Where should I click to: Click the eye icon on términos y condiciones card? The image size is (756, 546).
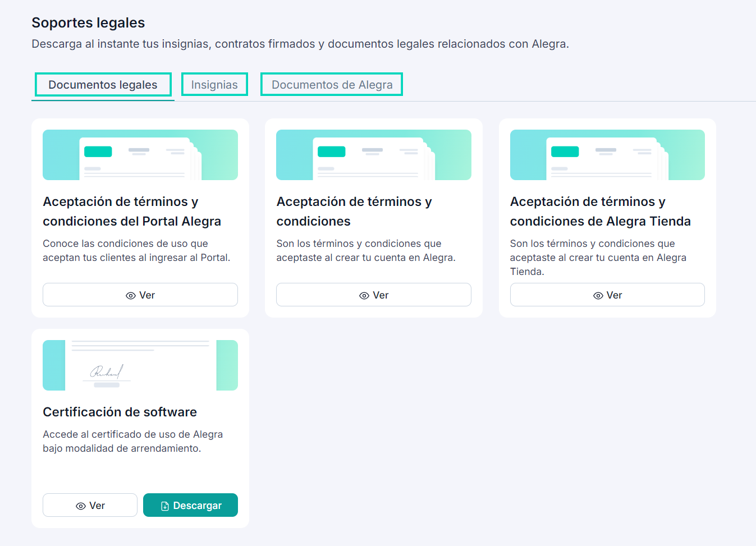pos(365,295)
